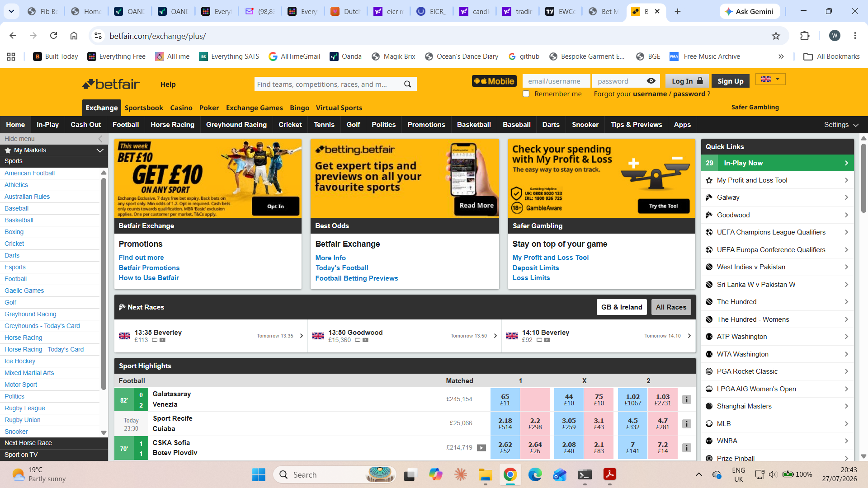The image size is (868, 488).
Task: Show all bookmarks overflow chevron
Action: 781,56
